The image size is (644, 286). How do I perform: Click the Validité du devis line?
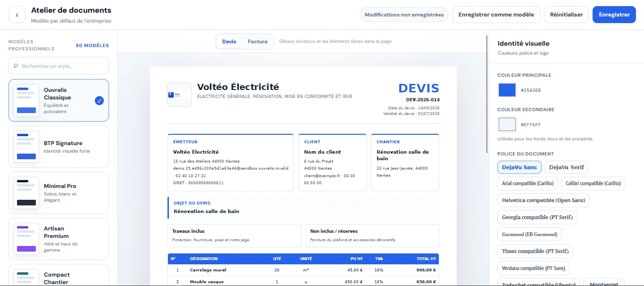coord(411,114)
